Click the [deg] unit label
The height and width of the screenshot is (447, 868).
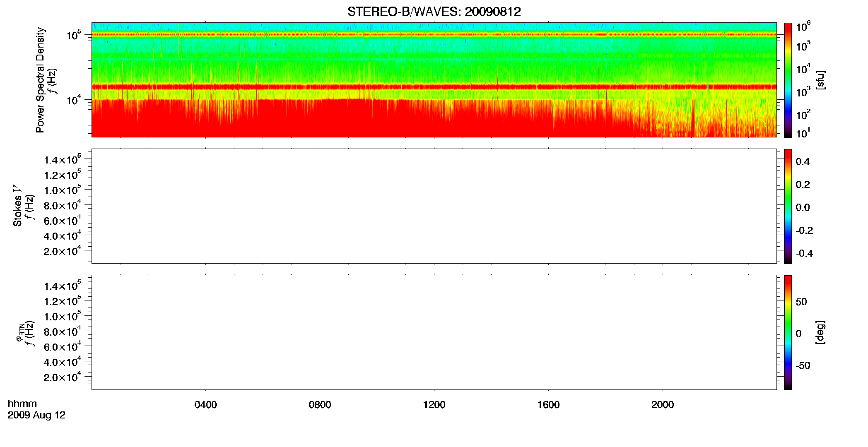[820, 332]
